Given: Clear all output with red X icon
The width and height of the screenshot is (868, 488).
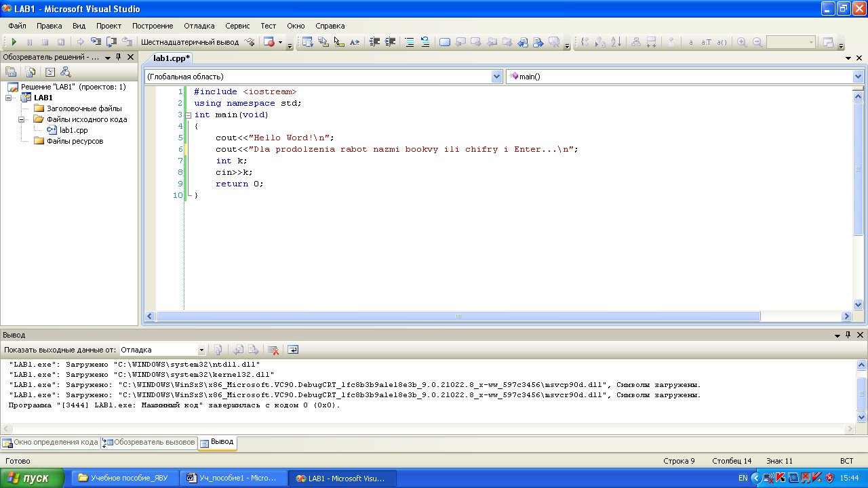Looking at the screenshot, I should (x=273, y=350).
